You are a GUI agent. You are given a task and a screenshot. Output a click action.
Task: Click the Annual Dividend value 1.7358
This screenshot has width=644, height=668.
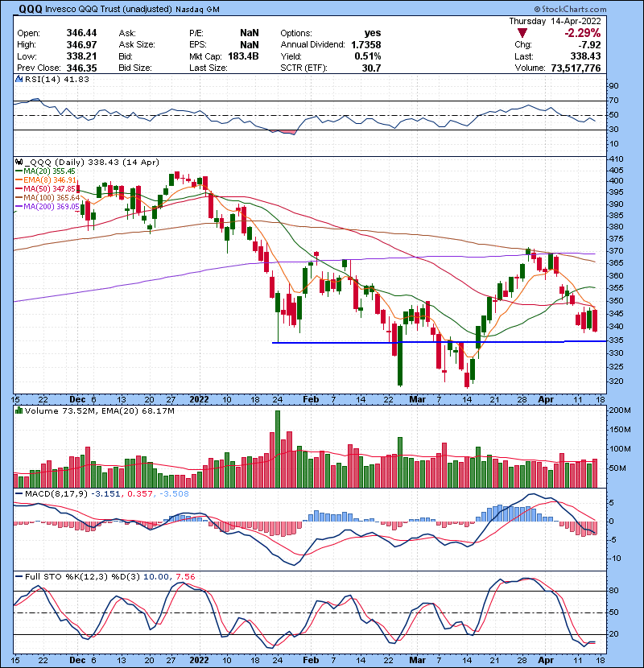pos(366,45)
